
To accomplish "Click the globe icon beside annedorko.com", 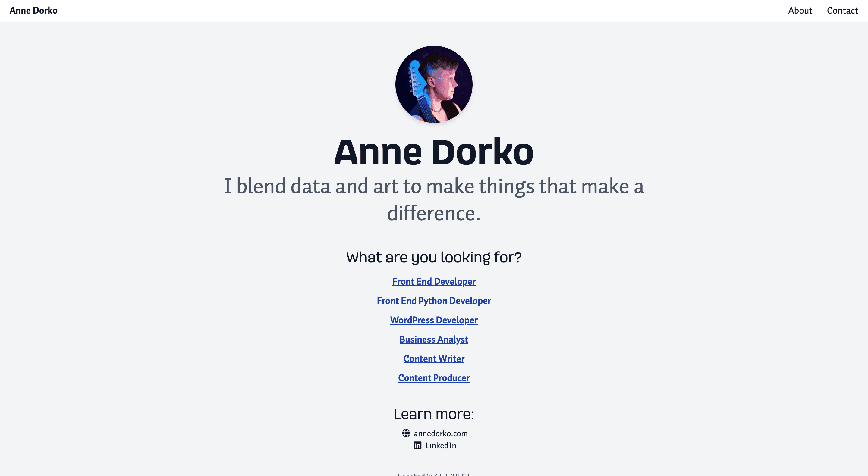I will click(x=406, y=433).
